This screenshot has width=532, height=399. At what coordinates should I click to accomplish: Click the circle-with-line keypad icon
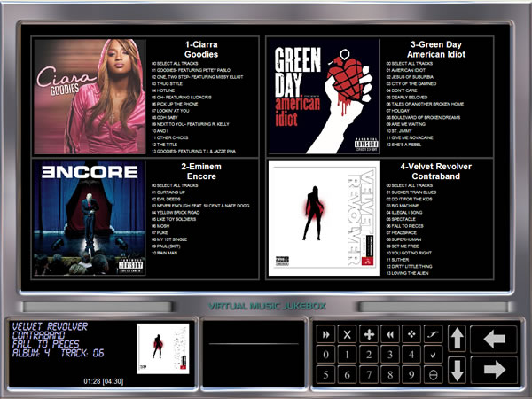(x=433, y=374)
